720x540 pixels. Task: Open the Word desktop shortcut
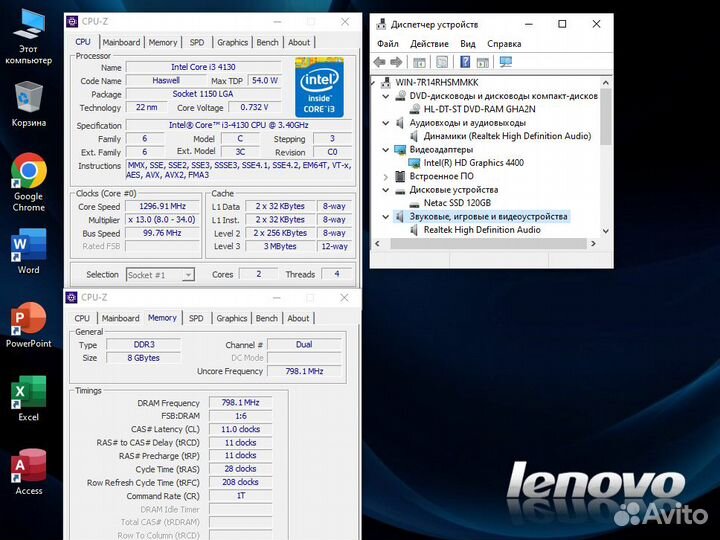28,251
